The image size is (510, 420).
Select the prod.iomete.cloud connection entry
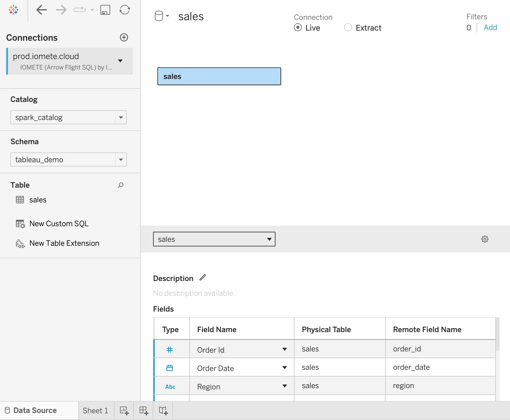click(70, 61)
